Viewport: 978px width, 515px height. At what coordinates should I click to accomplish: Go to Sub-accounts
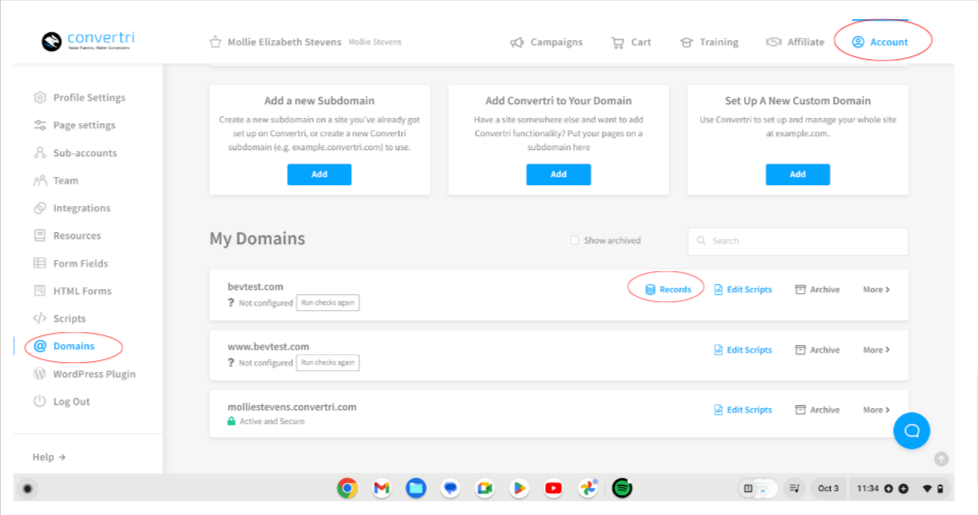(75, 153)
